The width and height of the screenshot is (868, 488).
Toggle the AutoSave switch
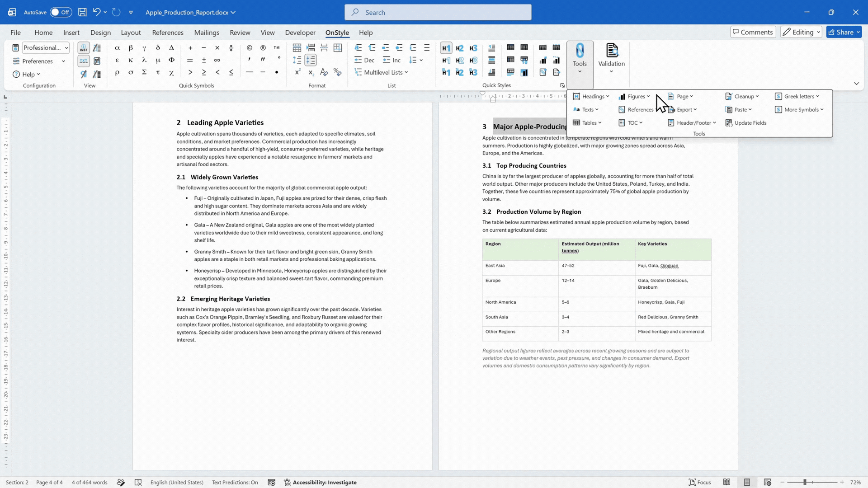point(61,12)
